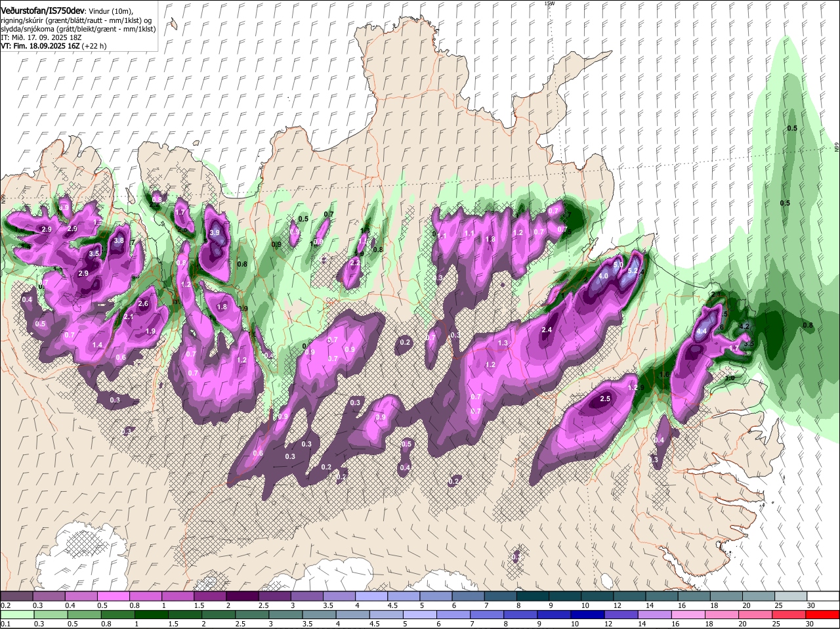Select the 0.1 label in the lower legend row
Screen dimensions: 840x629
(x=5, y=624)
